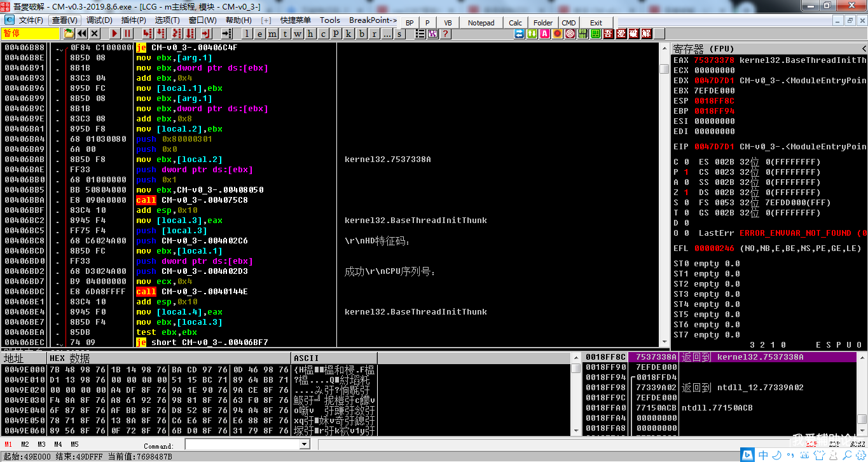This screenshot has width=868, height=462.
Task: Show the breakpoints window via 'b' button
Action: click(361, 34)
